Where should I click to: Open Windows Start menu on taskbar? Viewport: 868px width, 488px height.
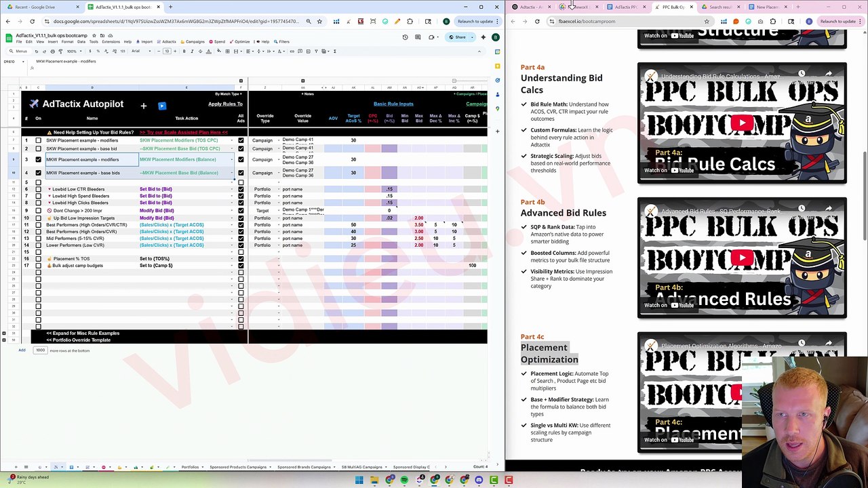359,481
